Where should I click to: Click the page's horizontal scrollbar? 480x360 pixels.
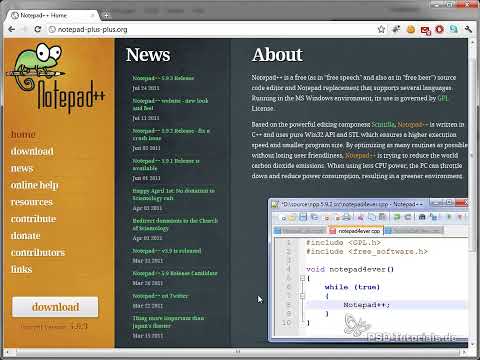[x=237, y=351]
